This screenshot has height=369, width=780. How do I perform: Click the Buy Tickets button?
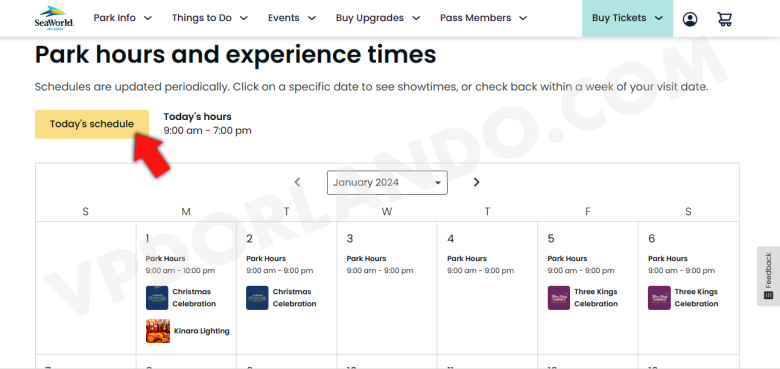click(x=627, y=18)
